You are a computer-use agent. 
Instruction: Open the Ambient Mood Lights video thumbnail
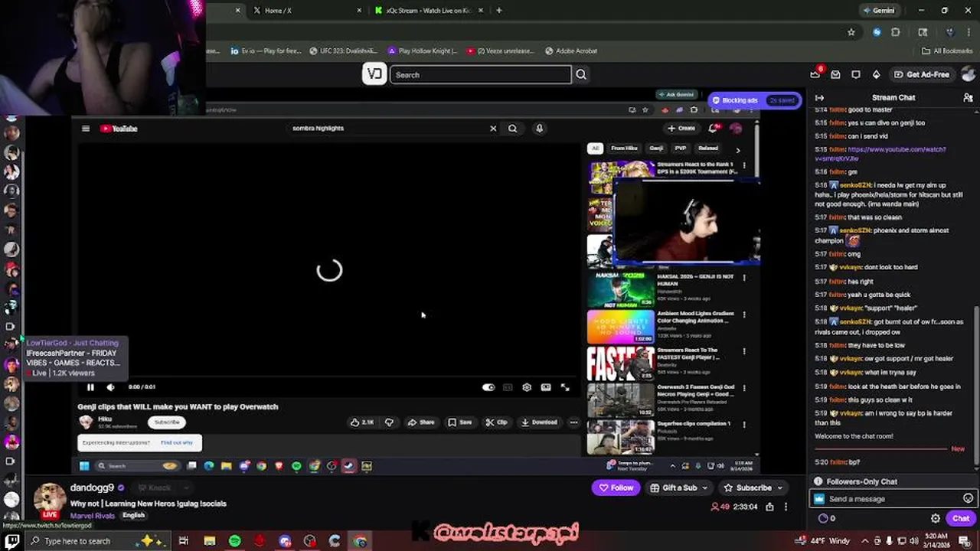coord(621,326)
